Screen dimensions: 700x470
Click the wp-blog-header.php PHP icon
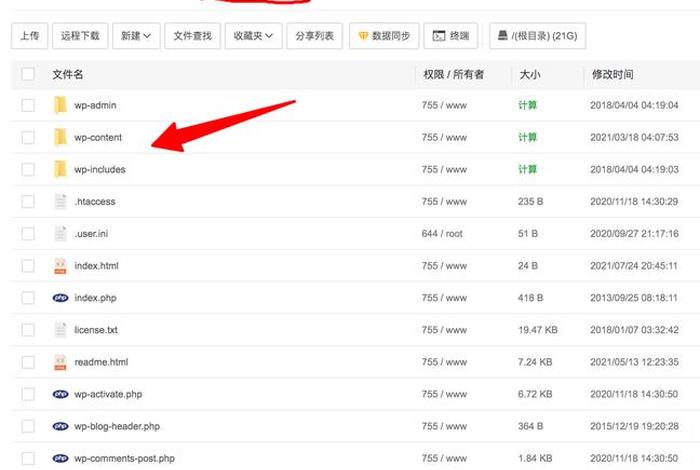60,426
